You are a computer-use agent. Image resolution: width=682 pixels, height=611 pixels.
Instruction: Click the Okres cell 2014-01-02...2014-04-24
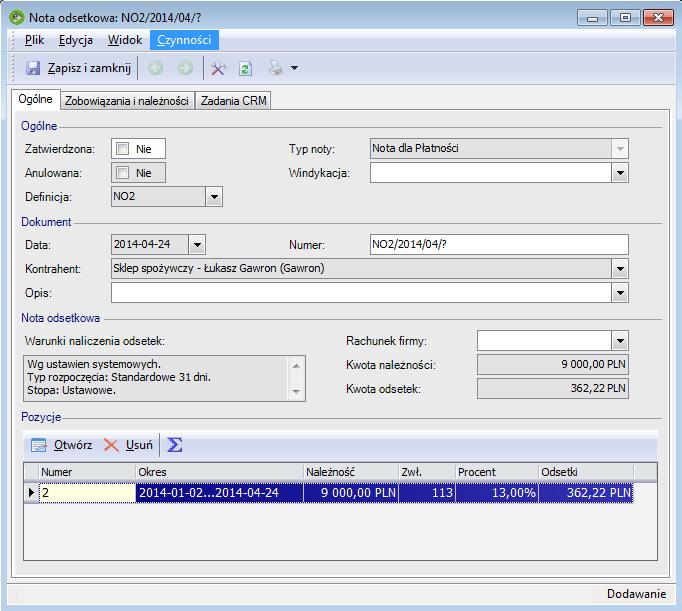pos(219,493)
